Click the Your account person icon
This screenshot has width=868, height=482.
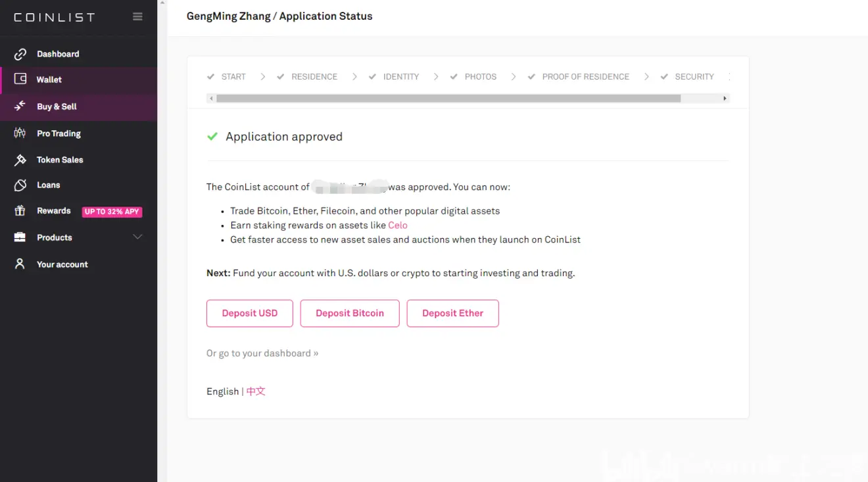(x=20, y=264)
